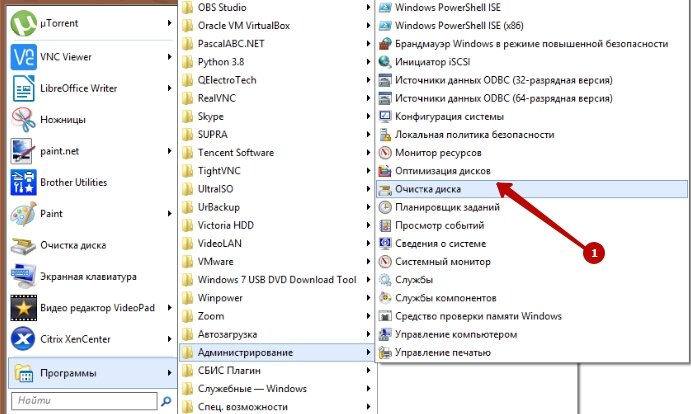691x414 pixels.
Task: Click the Brother Utilities icon
Action: [23, 183]
